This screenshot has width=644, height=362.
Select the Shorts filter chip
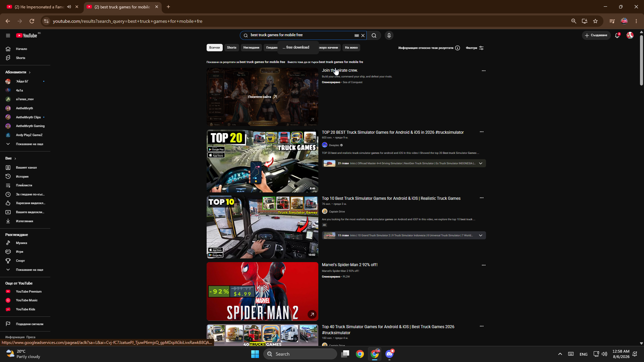coord(231,48)
